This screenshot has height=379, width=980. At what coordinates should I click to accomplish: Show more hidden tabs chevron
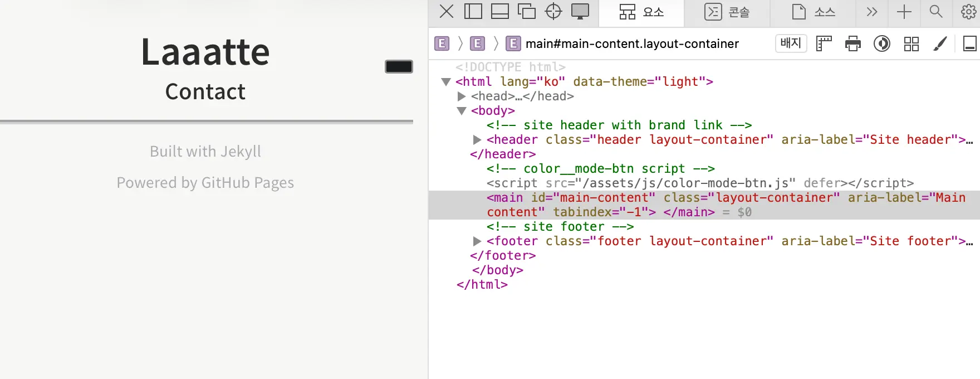coord(872,12)
